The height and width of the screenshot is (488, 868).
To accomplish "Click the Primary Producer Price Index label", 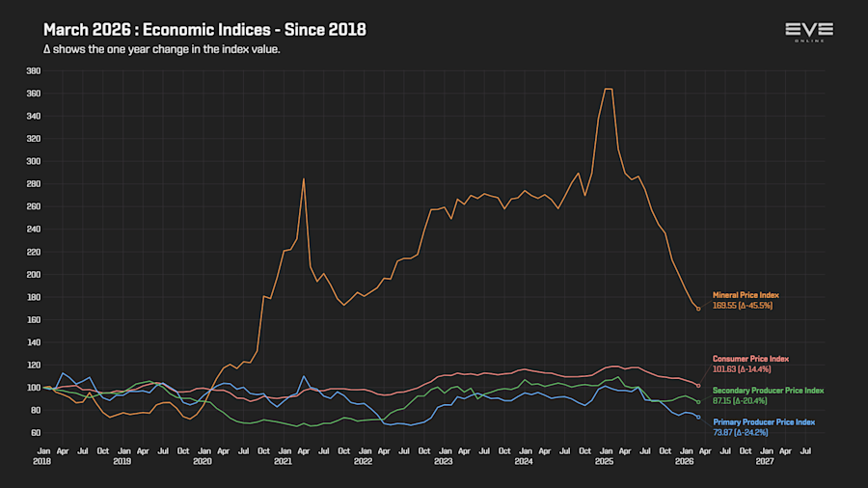I will [x=764, y=422].
